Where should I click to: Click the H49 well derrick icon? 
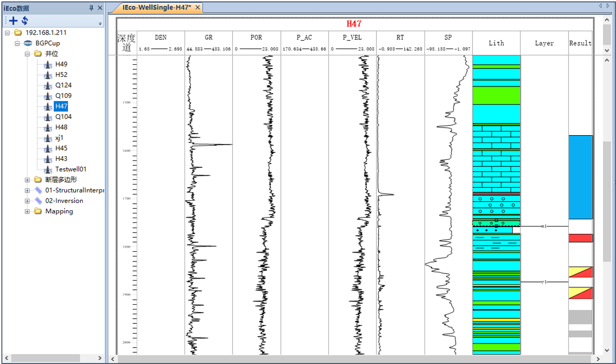pyautogui.click(x=48, y=64)
